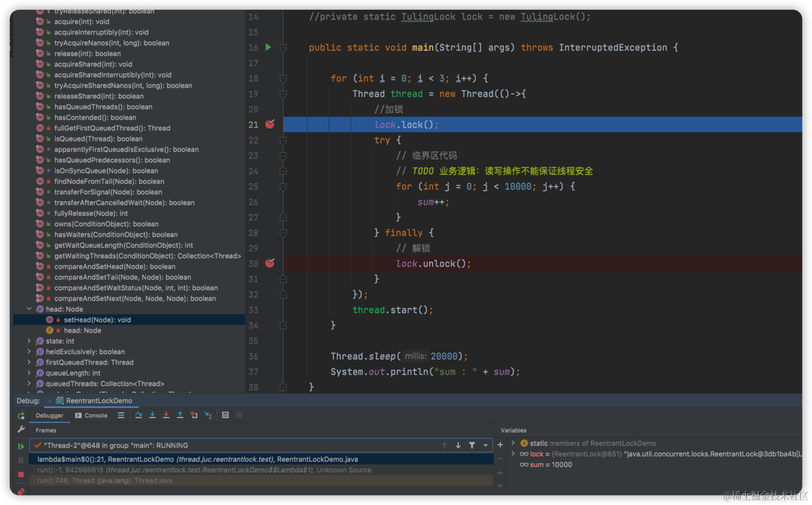The image size is (812, 505).
Task: Select fullyRelease(Node): int method
Action: point(91,213)
